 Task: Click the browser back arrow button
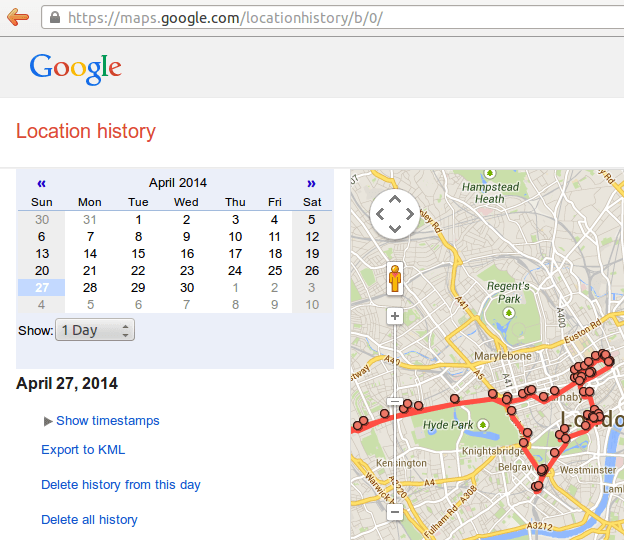tap(18, 17)
